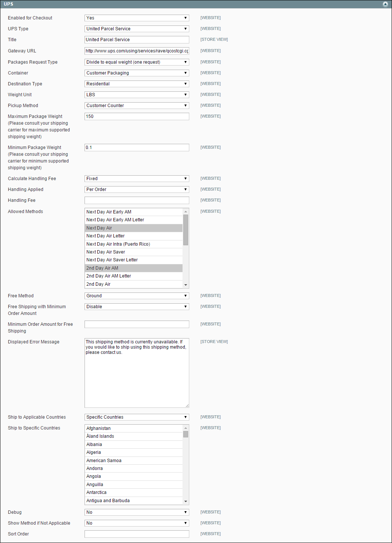Select Next Day Air Intra (Puerto Rico)

point(134,244)
